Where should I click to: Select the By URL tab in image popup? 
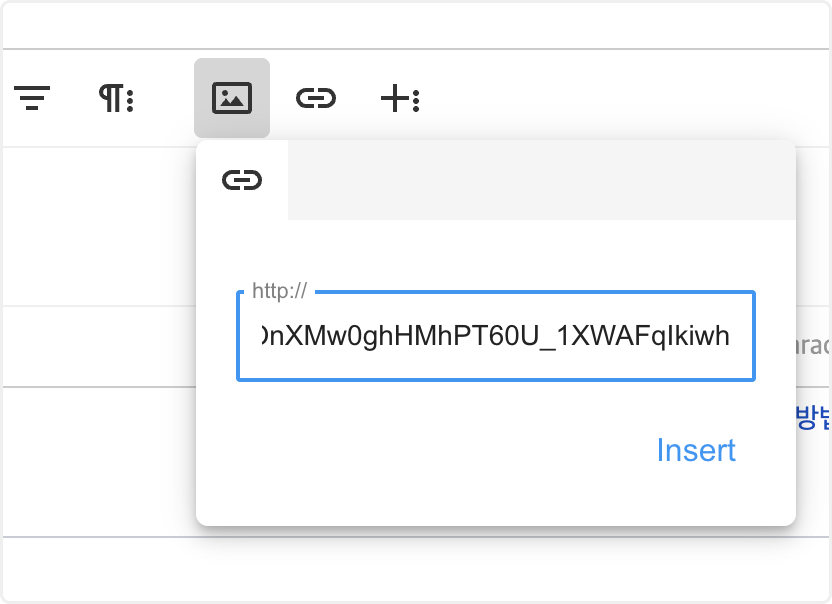coord(242,180)
